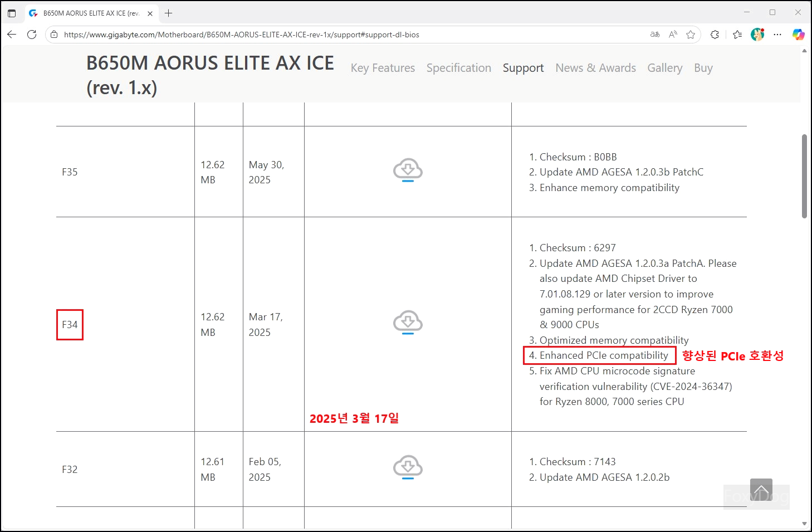This screenshot has height=532, width=812.
Task: Open the Key Features section
Action: point(383,68)
